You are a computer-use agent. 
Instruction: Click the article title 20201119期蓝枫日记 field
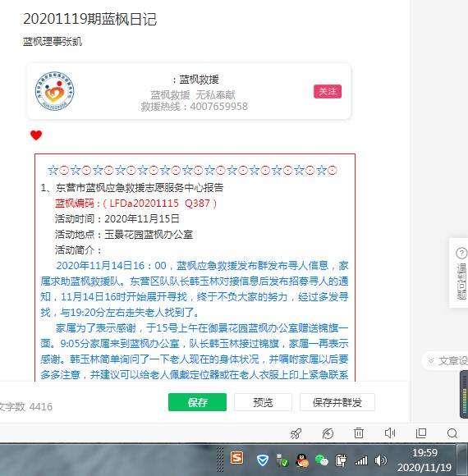89,19
